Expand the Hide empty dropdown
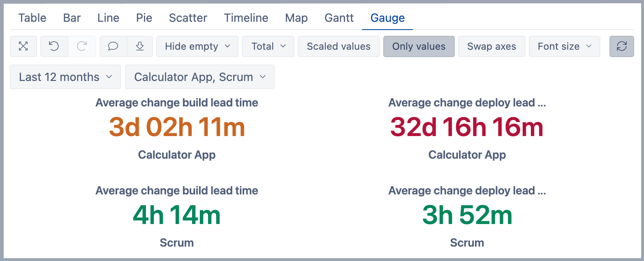644x261 pixels. [197, 46]
